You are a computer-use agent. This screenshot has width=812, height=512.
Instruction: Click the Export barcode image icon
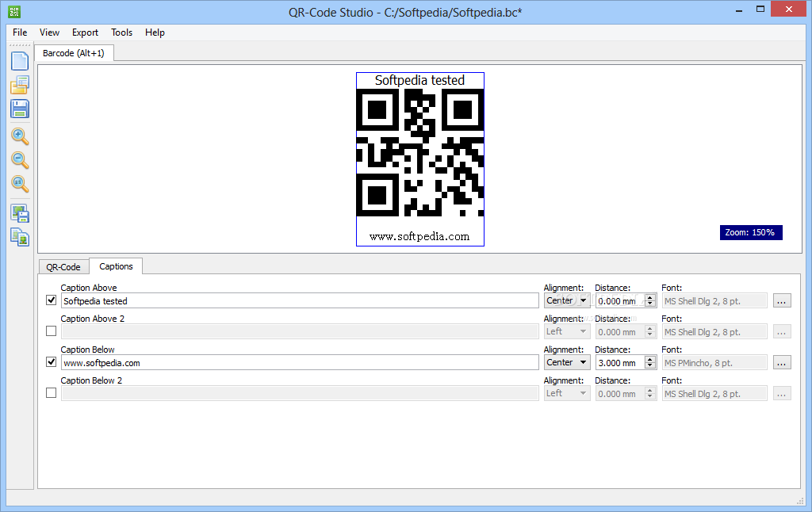click(x=20, y=213)
